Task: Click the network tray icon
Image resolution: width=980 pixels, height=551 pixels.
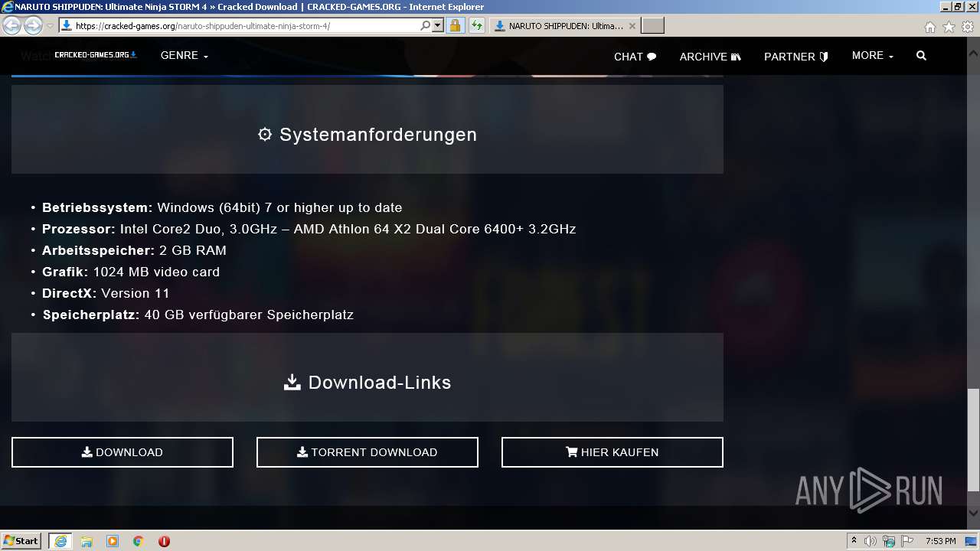Action: (889, 541)
